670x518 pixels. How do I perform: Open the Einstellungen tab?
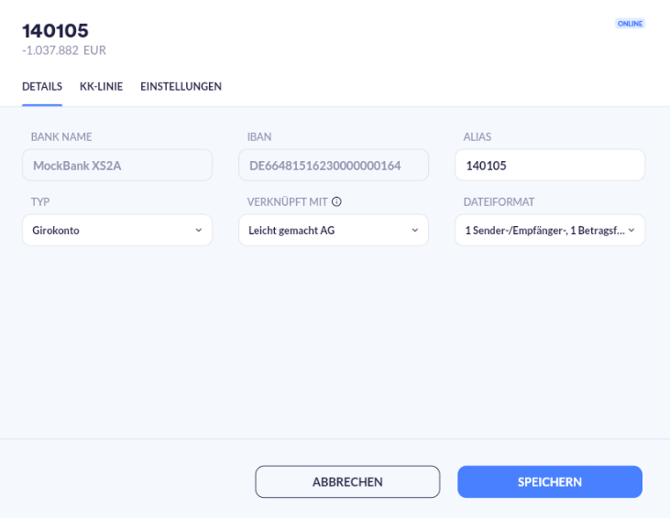[181, 87]
